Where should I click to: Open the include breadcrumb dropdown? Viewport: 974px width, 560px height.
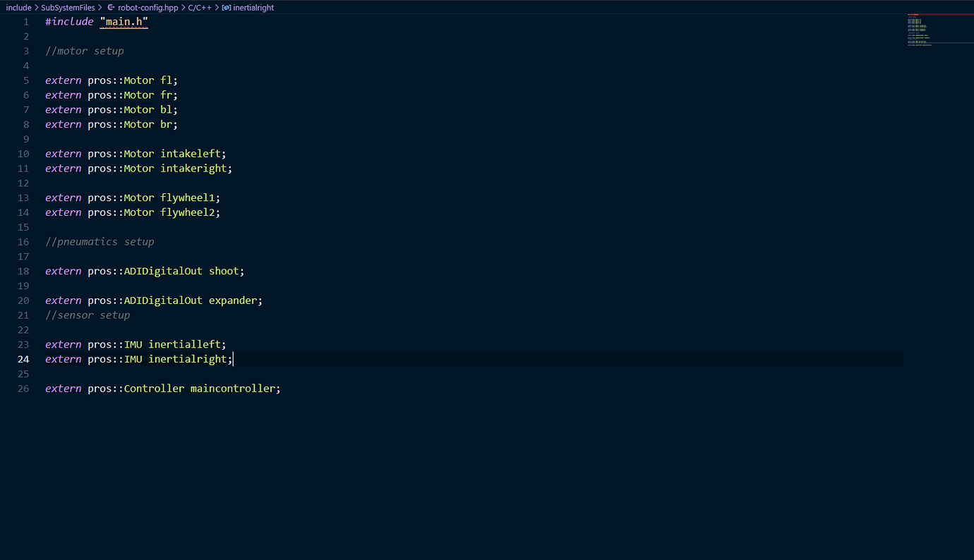coord(18,7)
